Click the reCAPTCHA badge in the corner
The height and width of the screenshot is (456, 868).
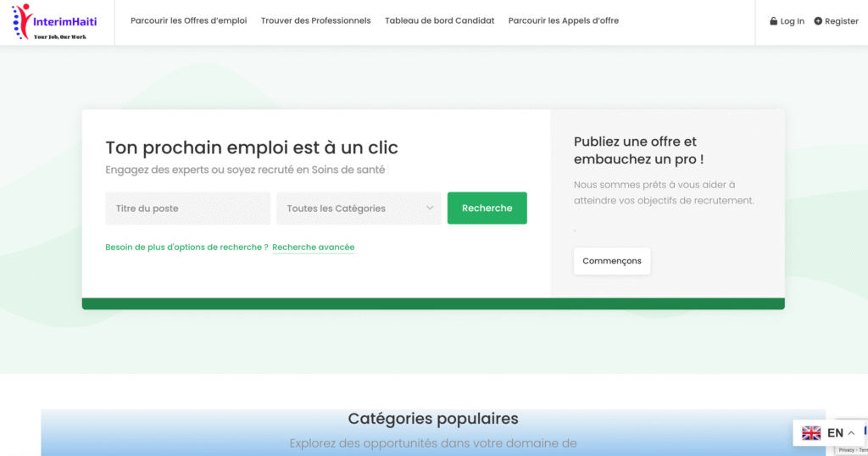(x=864, y=437)
